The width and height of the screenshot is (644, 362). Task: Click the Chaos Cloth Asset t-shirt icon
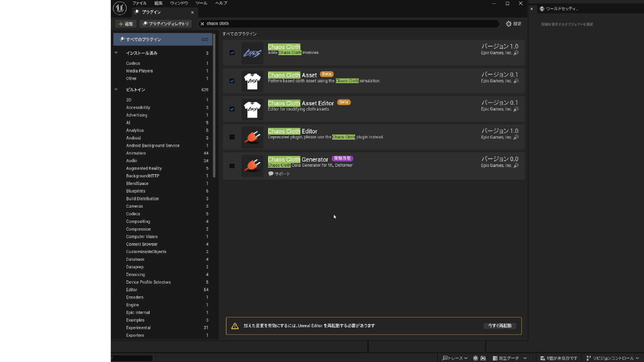click(252, 81)
